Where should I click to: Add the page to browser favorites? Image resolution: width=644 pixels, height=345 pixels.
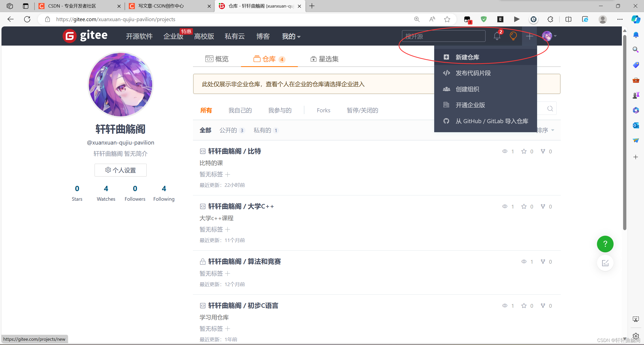click(x=447, y=19)
